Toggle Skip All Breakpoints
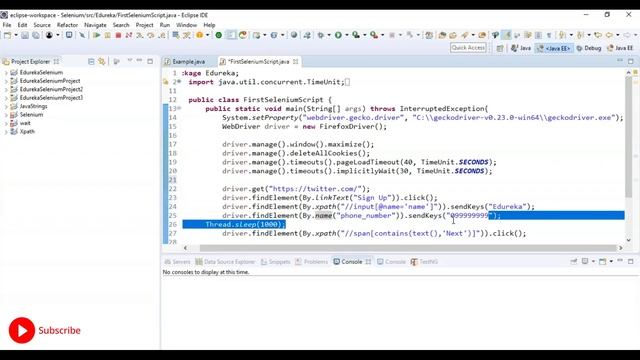 click(82, 35)
